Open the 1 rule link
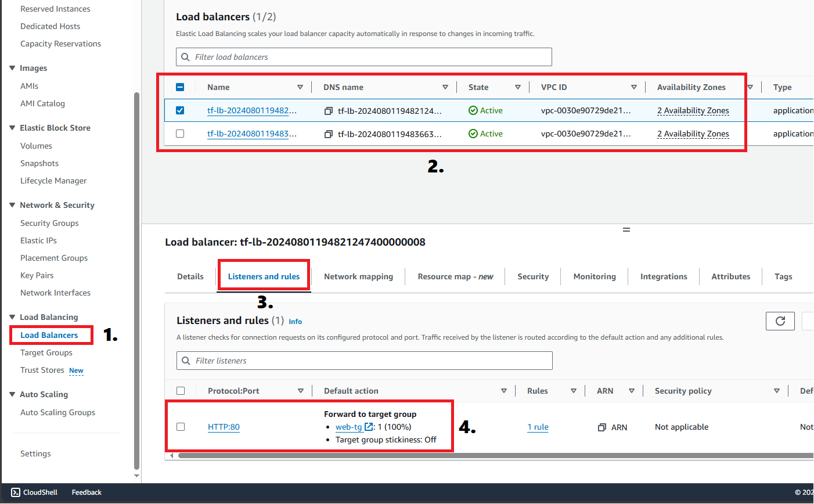Screen dimensions: 814x504 [x=538, y=427]
